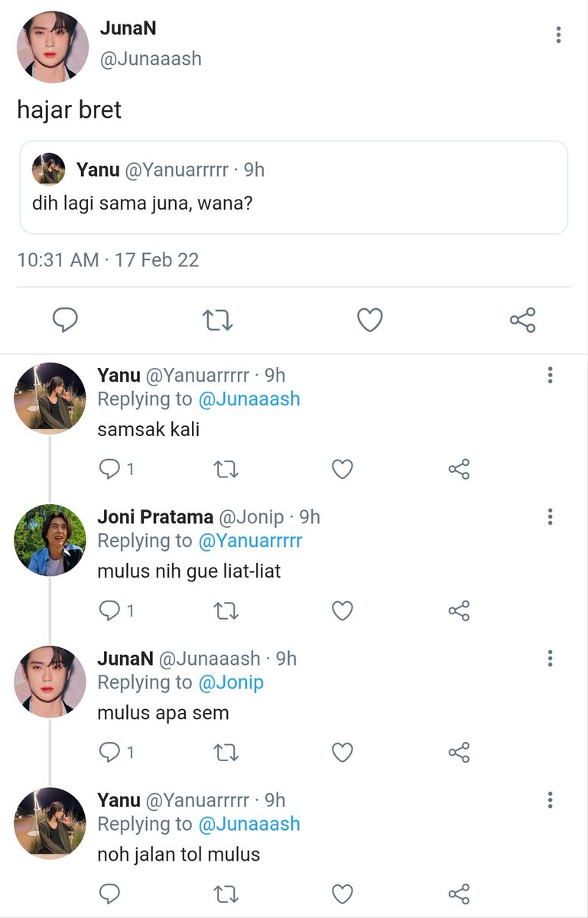Share the main "hajar bret" tweet
The height and width of the screenshot is (918, 588).
(523, 320)
